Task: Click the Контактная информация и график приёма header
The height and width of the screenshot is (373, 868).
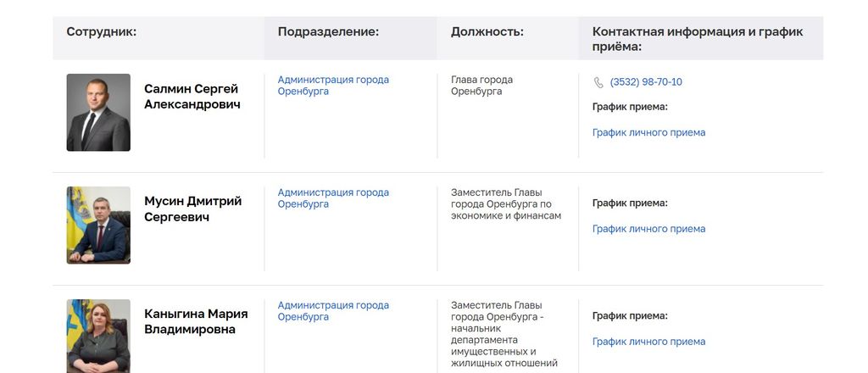Action: click(698, 39)
